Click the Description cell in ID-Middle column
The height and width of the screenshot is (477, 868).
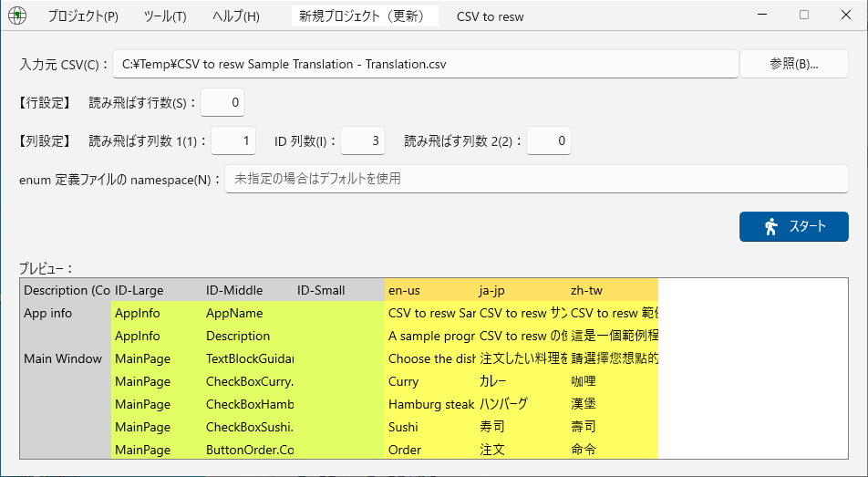pyautogui.click(x=248, y=336)
